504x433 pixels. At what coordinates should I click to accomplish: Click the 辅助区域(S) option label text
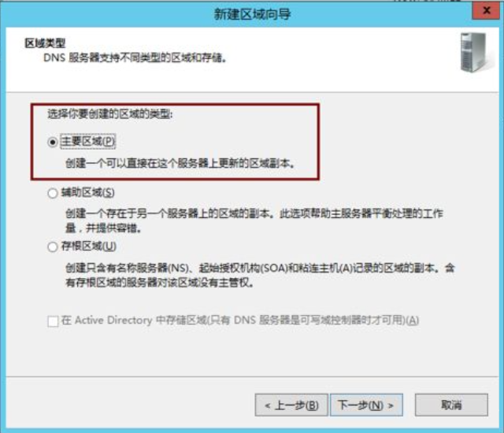87,192
